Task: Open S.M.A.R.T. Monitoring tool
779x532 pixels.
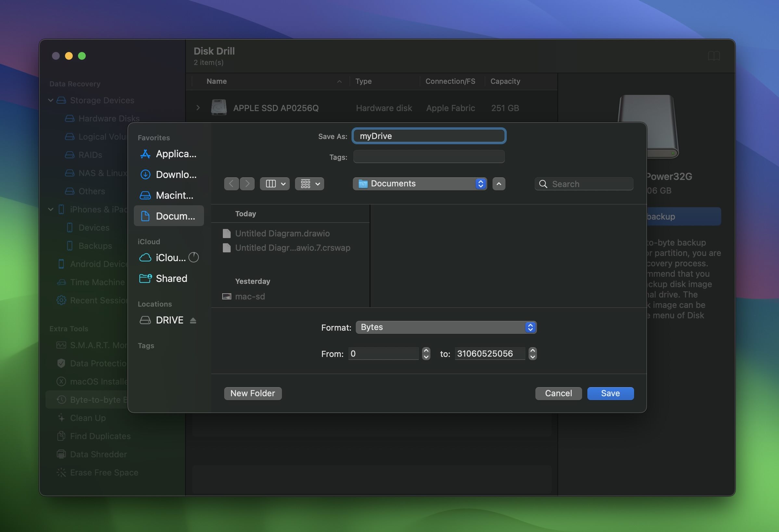Action: (x=92, y=345)
